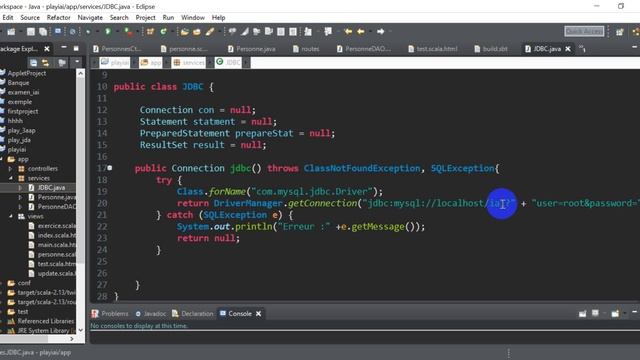Switch to test.scala.html editor tab
Screen dimensions: 640x360
pyautogui.click(x=433, y=49)
